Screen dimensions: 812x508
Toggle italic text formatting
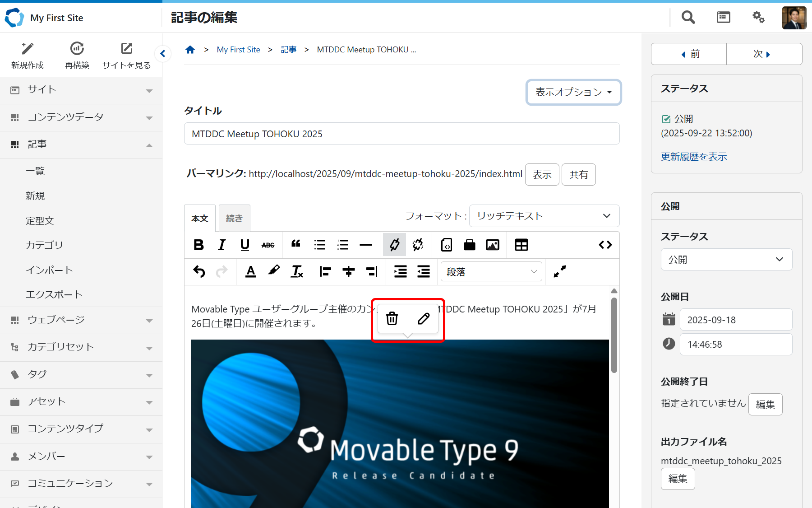[221, 245]
